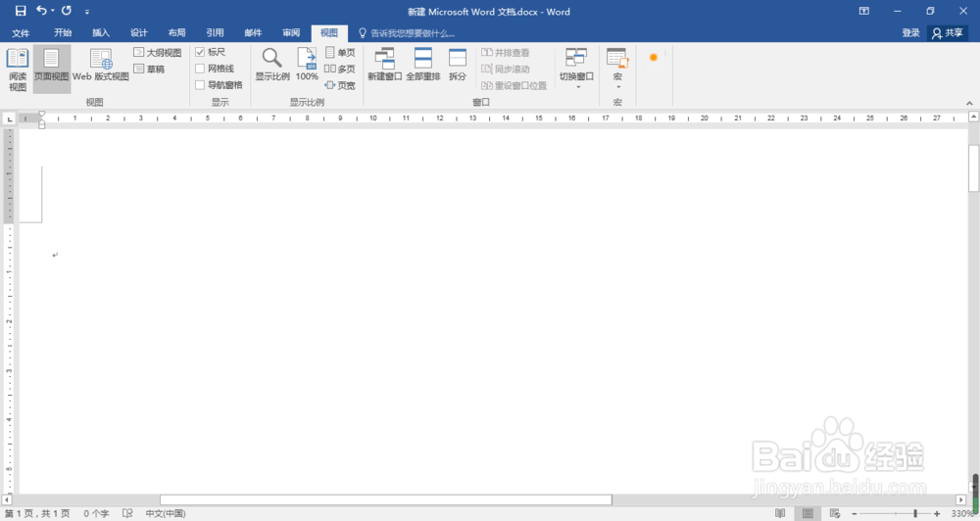This screenshot has height=521, width=980.
Task: Open ribbon display options icon
Action: coord(864,11)
